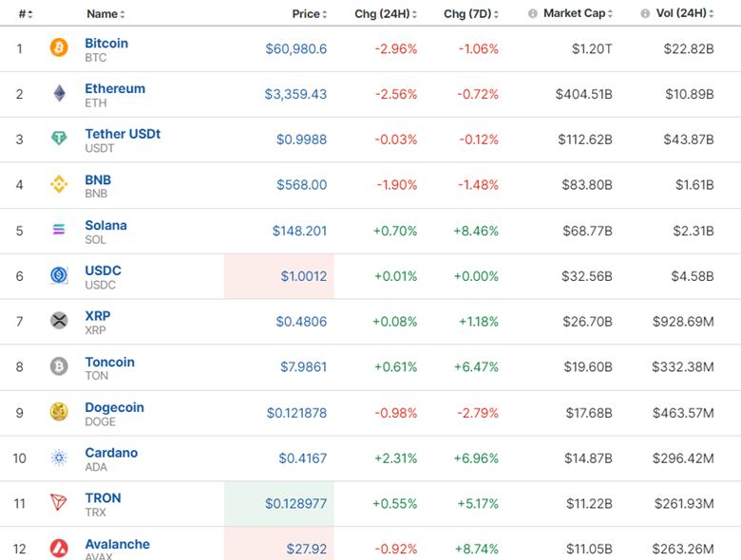Sort by Chg (24H) column header
The height and width of the screenshot is (560, 741).
pyautogui.click(x=386, y=14)
